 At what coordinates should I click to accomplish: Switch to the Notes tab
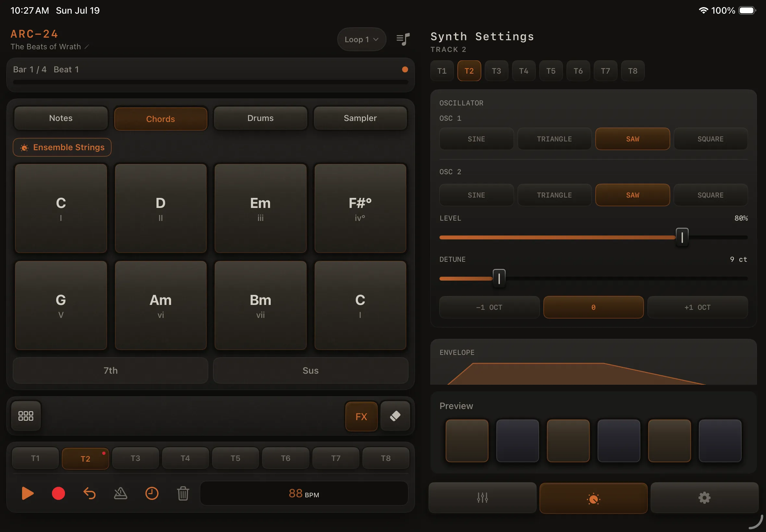[61, 118]
